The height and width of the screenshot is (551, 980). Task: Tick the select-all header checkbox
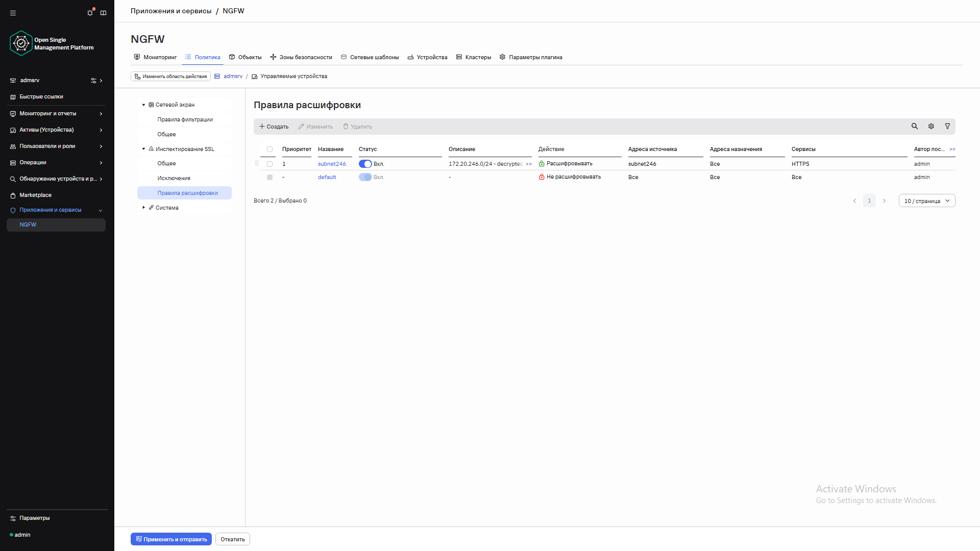pyautogui.click(x=269, y=149)
